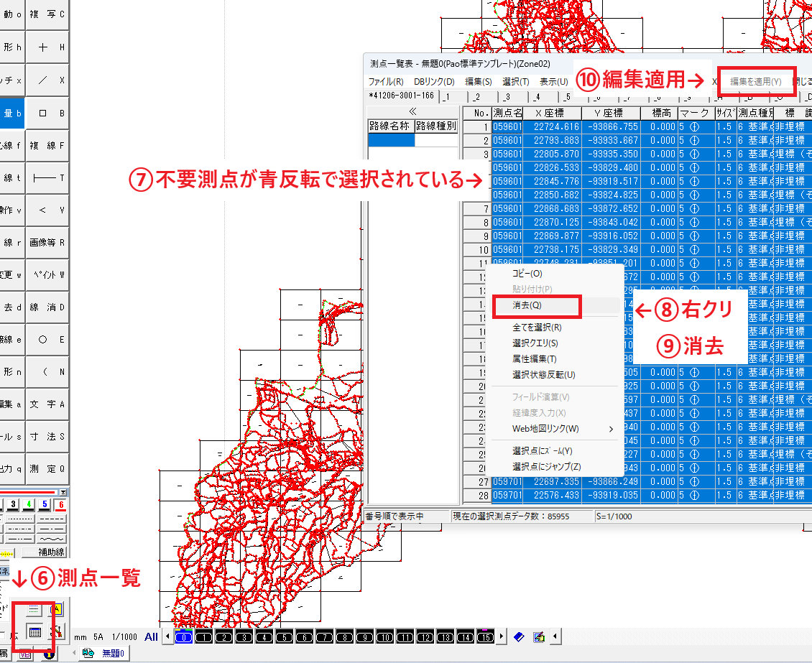The height and width of the screenshot is (663, 812).
Task: Select the 線消 D line erase tool
Action: click(x=47, y=307)
